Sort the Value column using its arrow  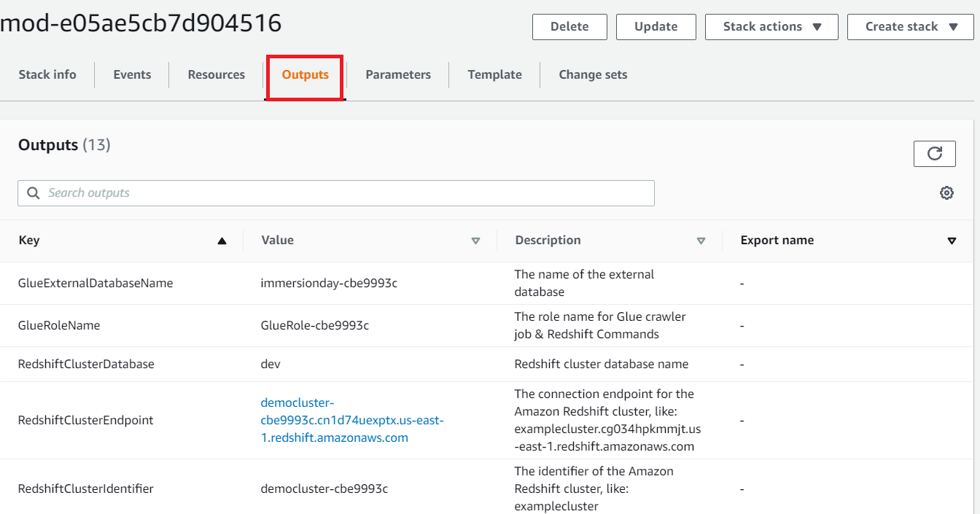tap(475, 241)
